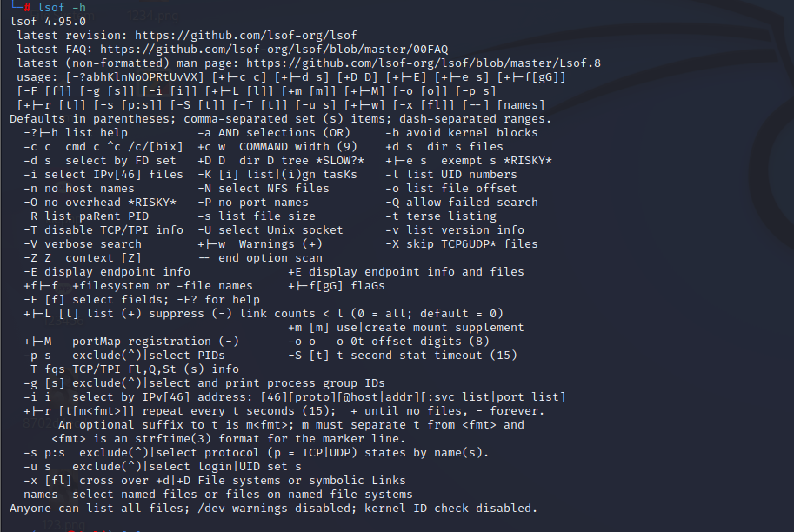Click the 'usage:' line in the output
794x532 pixels.
(291, 77)
